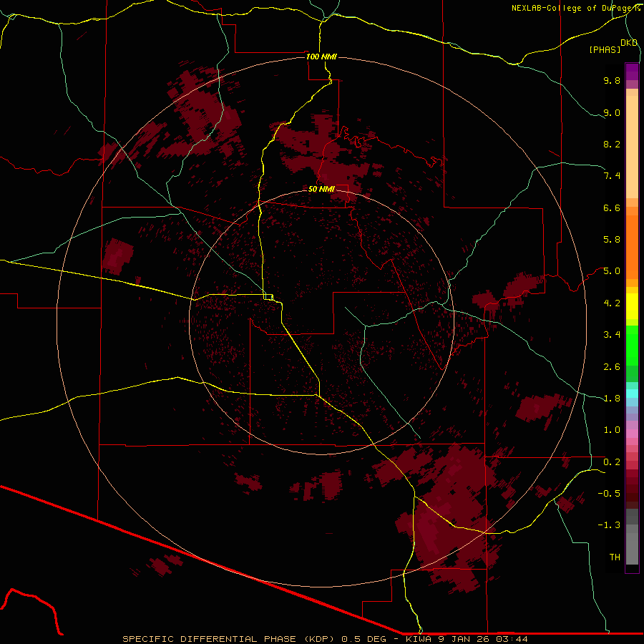Click the Specific Differential Phase (KDP) caption

click(x=227, y=639)
